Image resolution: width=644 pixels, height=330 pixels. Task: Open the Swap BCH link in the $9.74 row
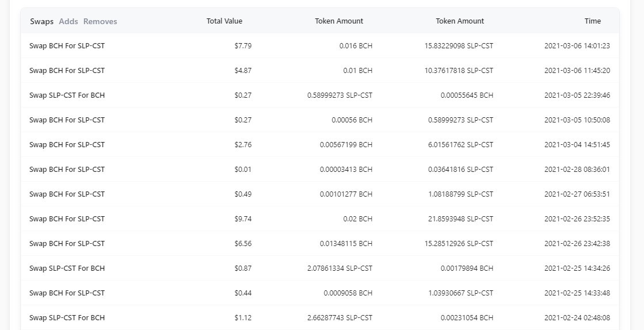click(67, 219)
